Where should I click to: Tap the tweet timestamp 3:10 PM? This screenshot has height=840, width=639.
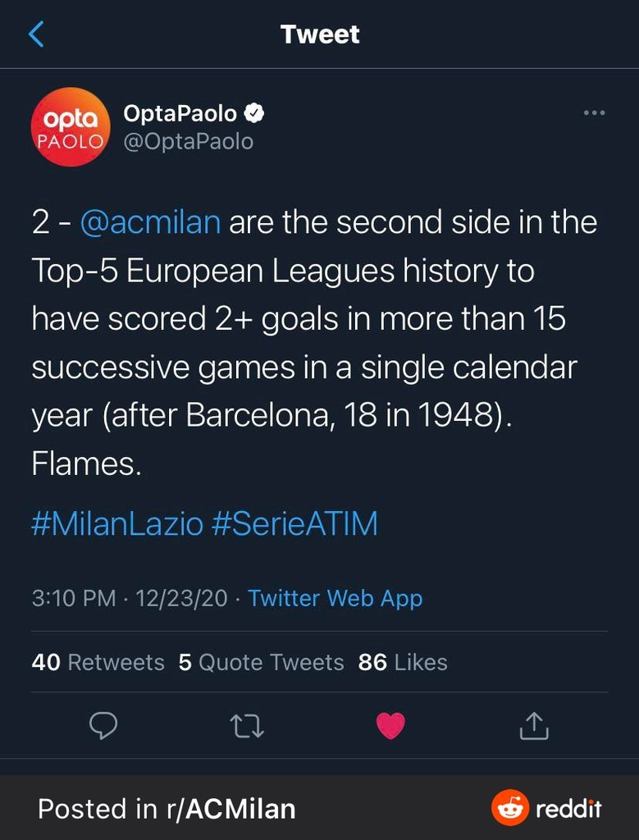click(74, 598)
